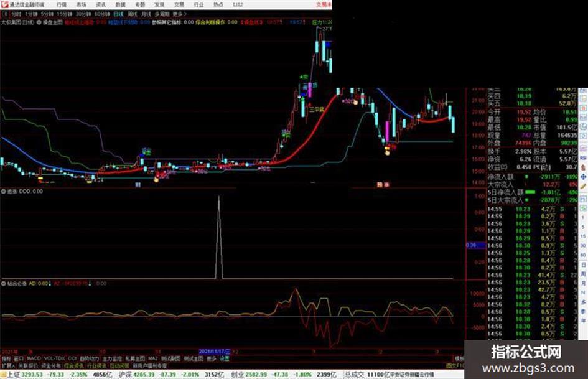Screen dimensions: 588x379
Task: Click the 15-minute sidebar shortcut
Action: point(583,236)
